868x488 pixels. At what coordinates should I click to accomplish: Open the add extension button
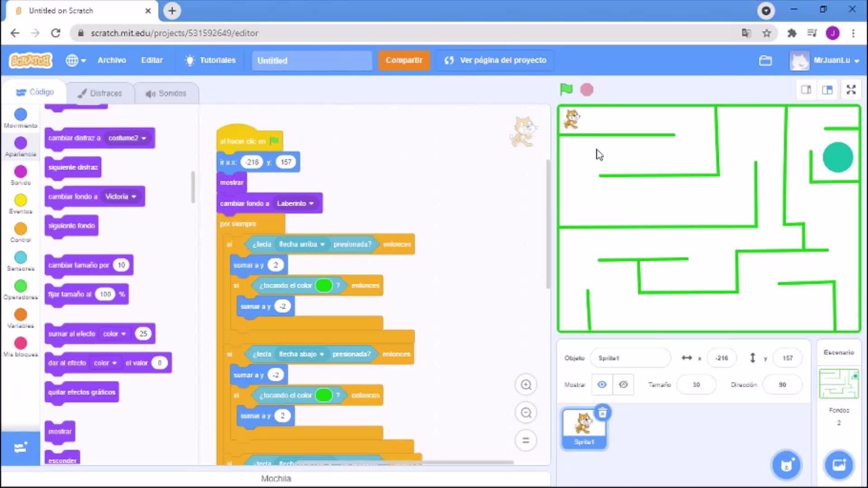[x=20, y=447]
